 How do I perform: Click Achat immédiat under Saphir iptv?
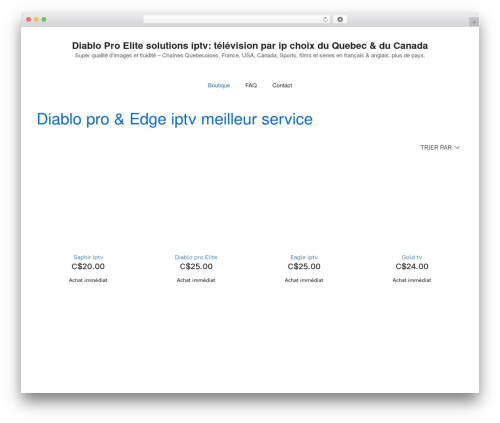pyautogui.click(x=88, y=280)
